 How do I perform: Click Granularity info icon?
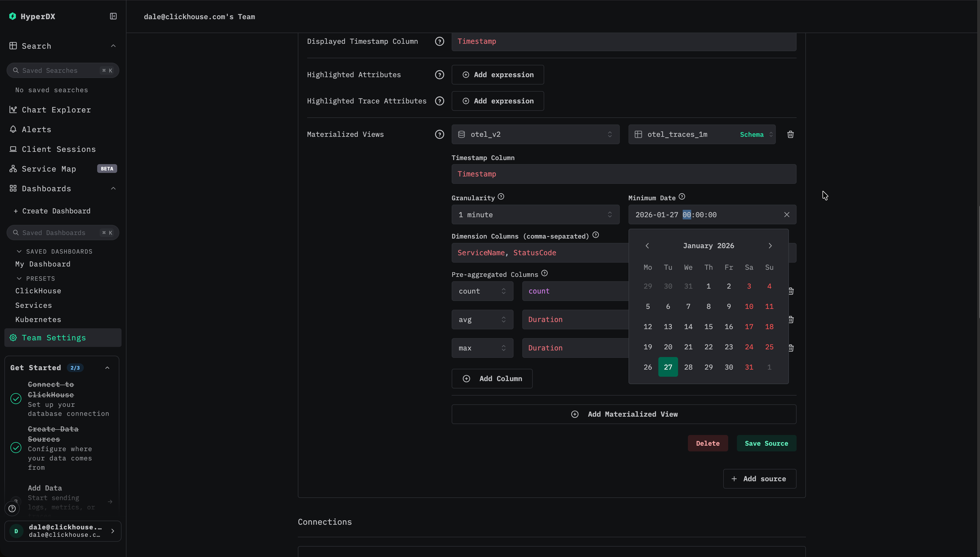point(501,197)
